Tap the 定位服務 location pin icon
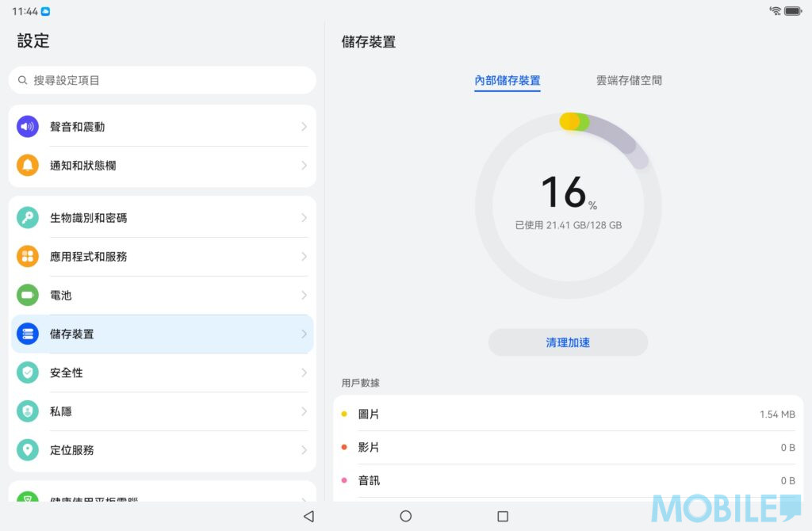 pyautogui.click(x=28, y=450)
